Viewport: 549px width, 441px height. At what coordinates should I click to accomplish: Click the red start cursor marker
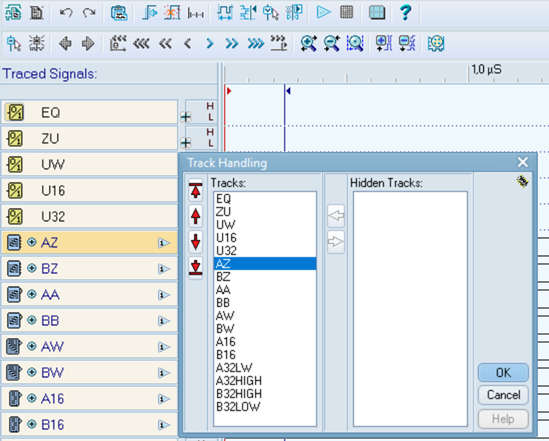point(229,91)
